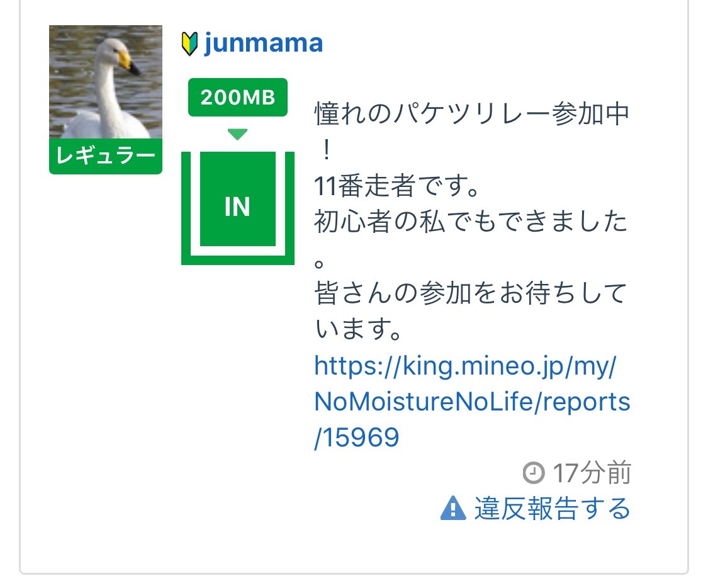Image resolution: width=708 pixels, height=588 pixels.
Task: Click the 11番走者です text line
Action: tap(397, 186)
